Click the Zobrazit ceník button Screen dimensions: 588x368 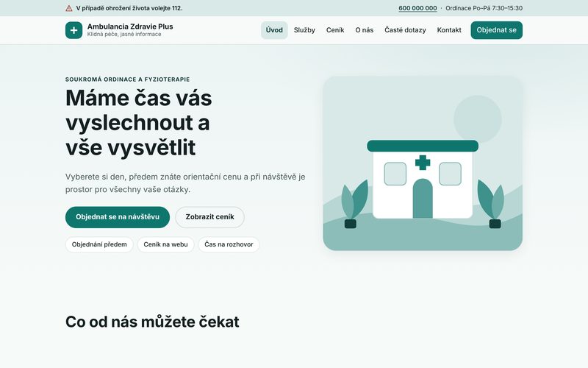[x=209, y=217]
